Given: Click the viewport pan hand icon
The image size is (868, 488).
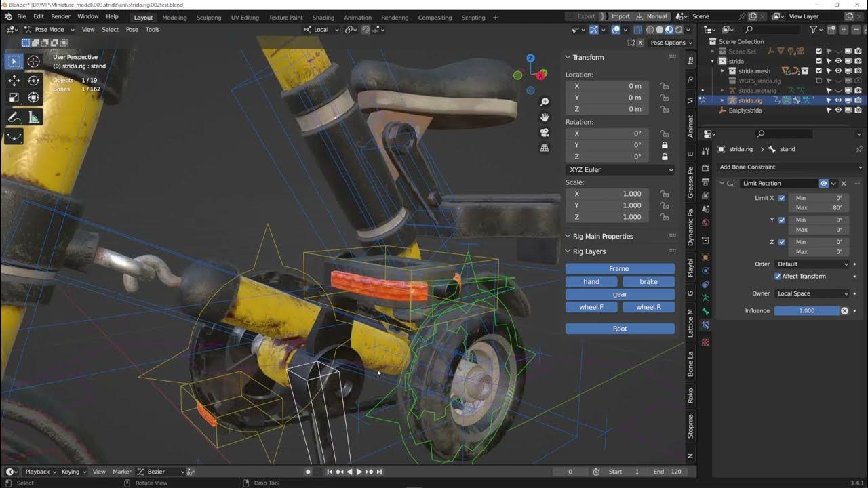Looking at the screenshot, I should click(544, 117).
